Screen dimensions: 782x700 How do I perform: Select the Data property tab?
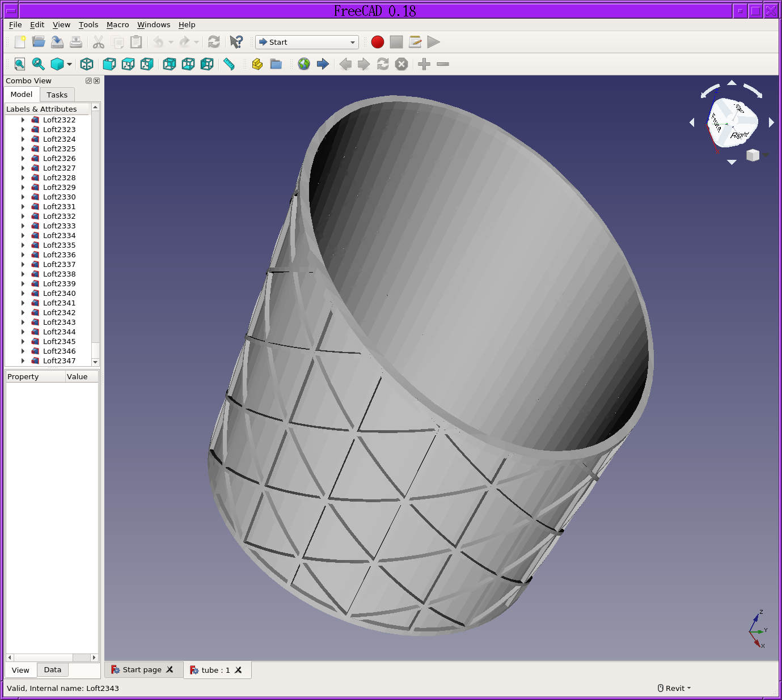coord(52,670)
